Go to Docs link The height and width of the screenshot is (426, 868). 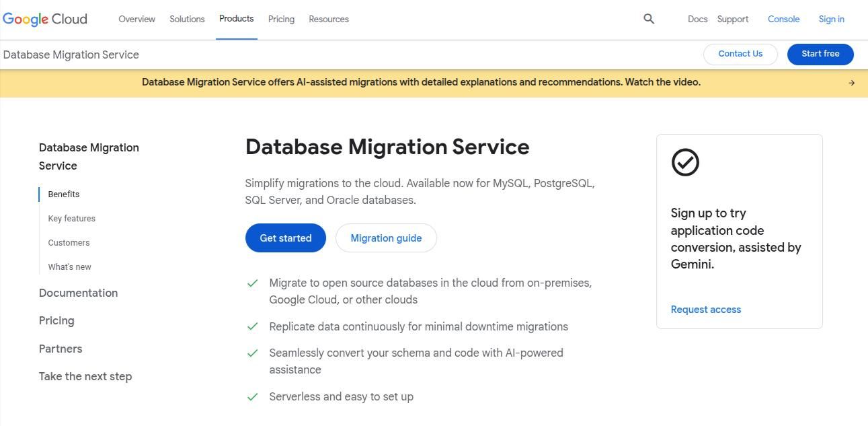click(x=697, y=19)
